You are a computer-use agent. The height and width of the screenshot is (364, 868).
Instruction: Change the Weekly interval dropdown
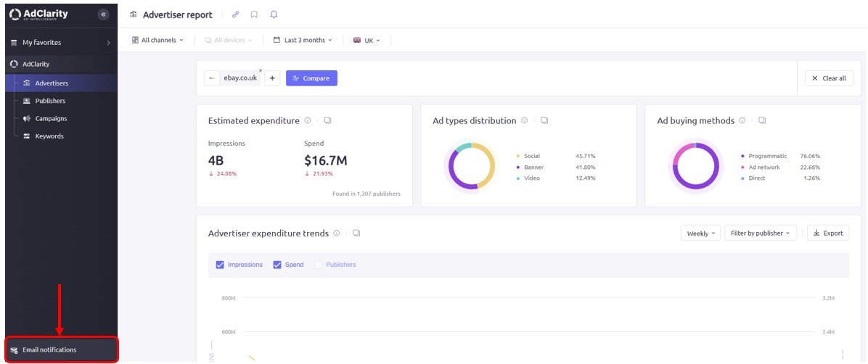pos(701,233)
